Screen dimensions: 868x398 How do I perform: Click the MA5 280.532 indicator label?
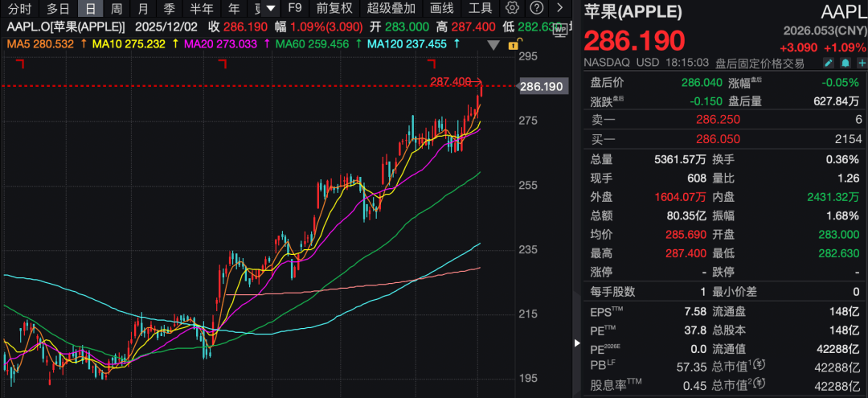coord(40,44)
